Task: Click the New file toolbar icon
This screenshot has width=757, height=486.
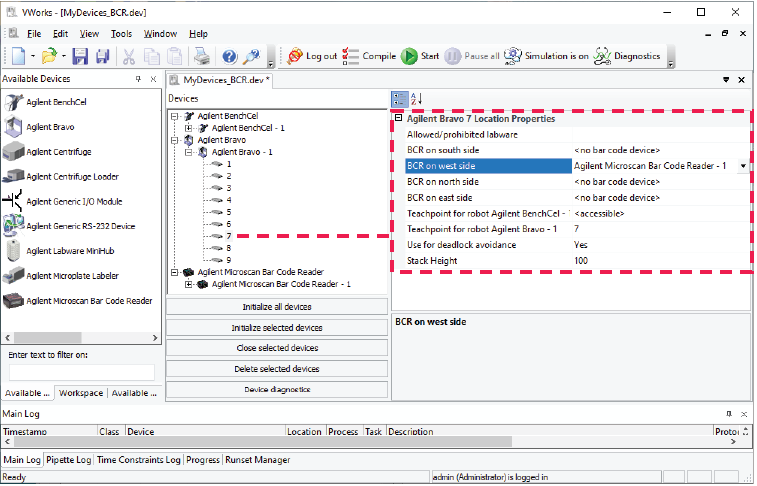Action: (18, 56)
